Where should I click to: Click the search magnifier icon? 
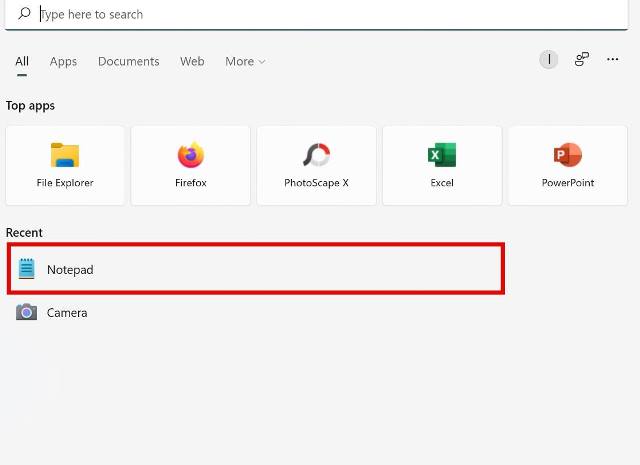click(x=24, y=13)
